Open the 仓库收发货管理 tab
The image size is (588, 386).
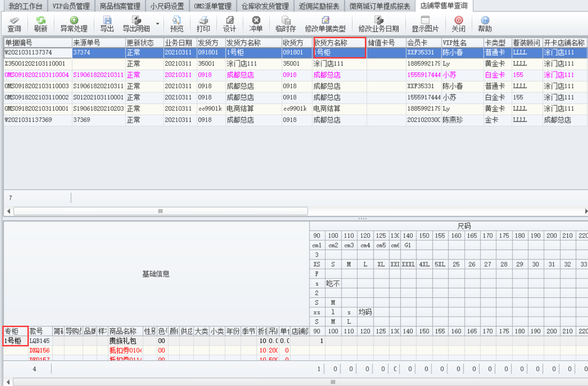coord(265,6)
